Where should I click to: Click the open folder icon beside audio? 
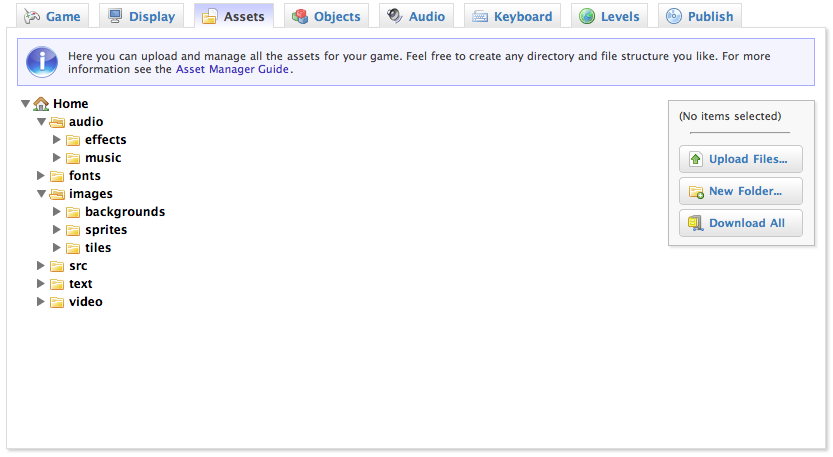click(57, 122)
